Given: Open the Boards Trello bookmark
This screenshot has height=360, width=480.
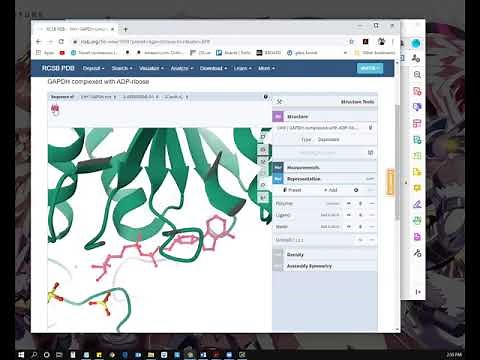Looking at the screenshot, I should [x=233, y=53].
